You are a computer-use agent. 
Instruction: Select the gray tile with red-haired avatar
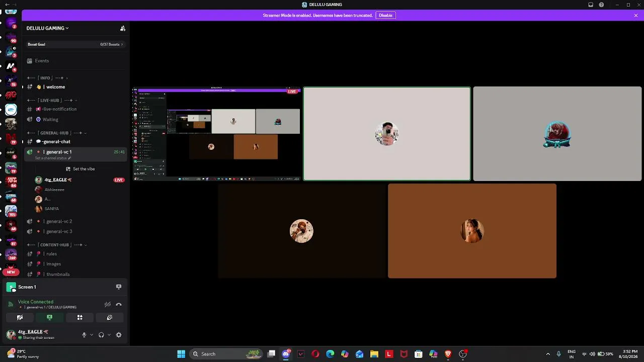(x=557, y=134)
